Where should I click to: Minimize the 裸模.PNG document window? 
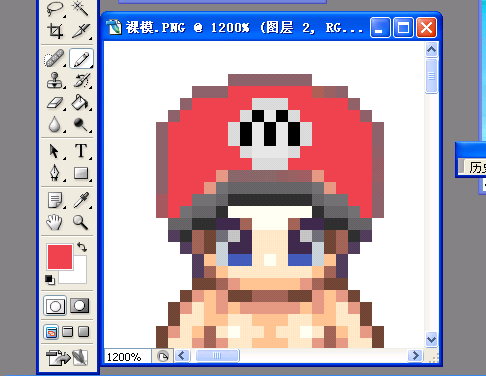pos(380,28)
